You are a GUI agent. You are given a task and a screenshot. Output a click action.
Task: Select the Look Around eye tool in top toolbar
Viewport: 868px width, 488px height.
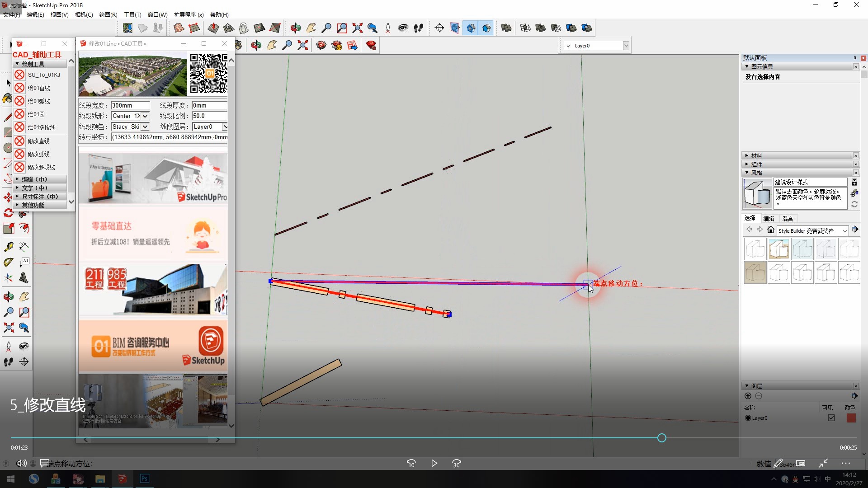coord(403,28)
